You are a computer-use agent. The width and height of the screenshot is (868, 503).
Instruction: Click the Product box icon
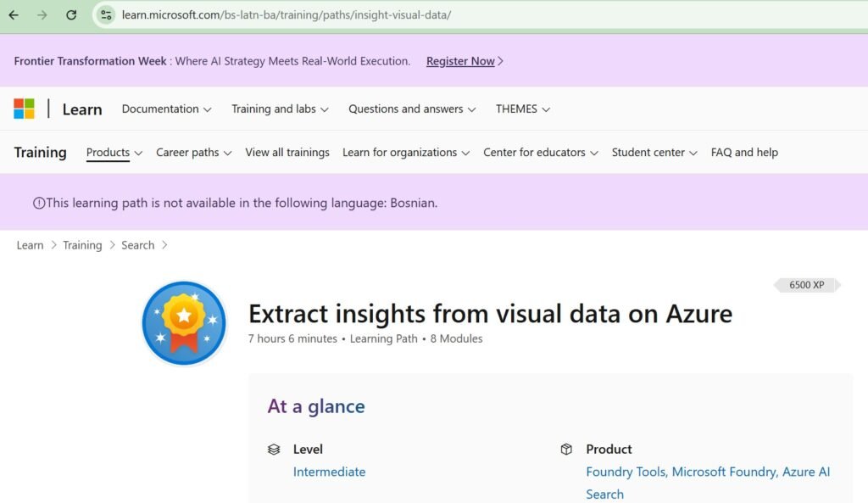click(566, 450)
